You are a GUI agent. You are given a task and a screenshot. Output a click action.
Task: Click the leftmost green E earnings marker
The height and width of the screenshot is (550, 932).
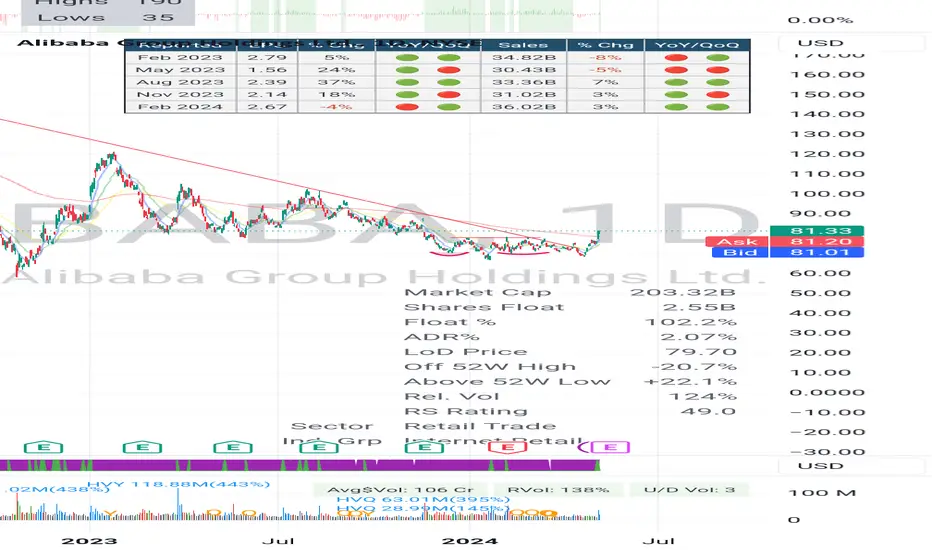click(43, 447)
